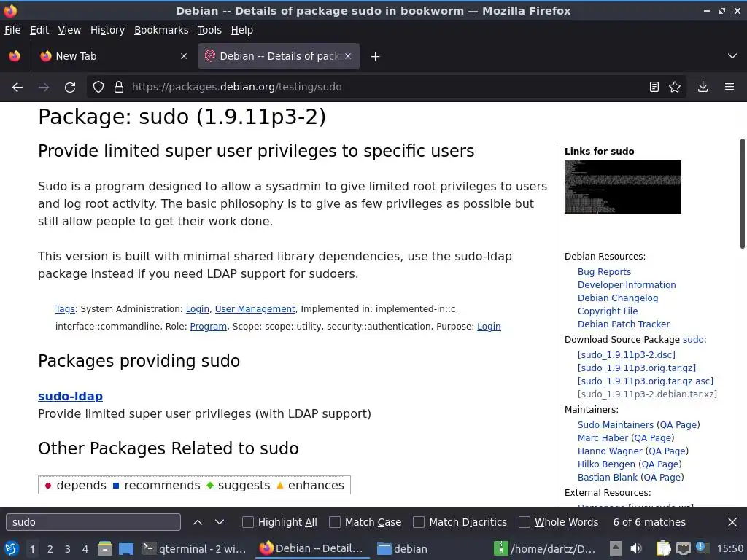Go forward with the forward arrow
The image size is (747, 560).
(44, 87)
